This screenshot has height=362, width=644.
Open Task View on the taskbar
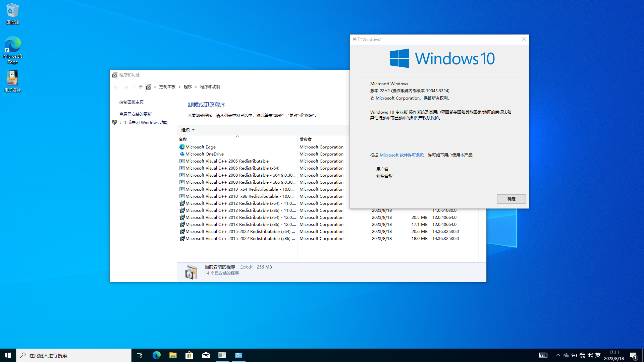point(140,355)
